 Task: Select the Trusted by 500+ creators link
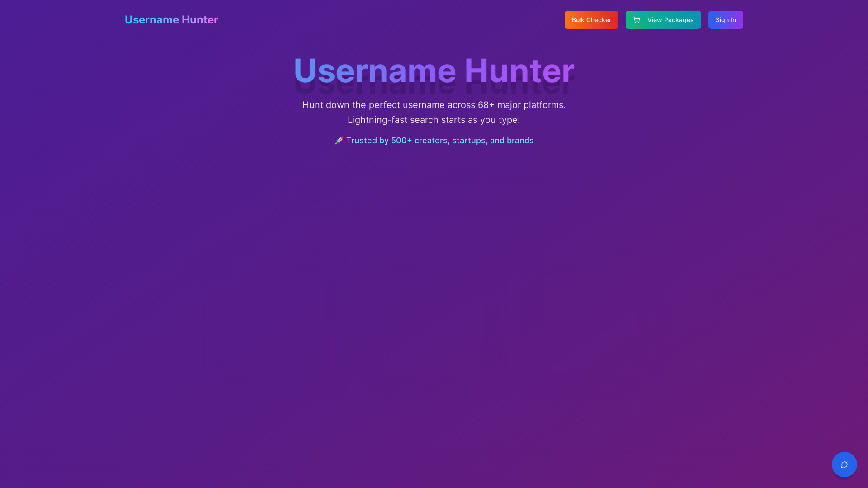[440, 141]
